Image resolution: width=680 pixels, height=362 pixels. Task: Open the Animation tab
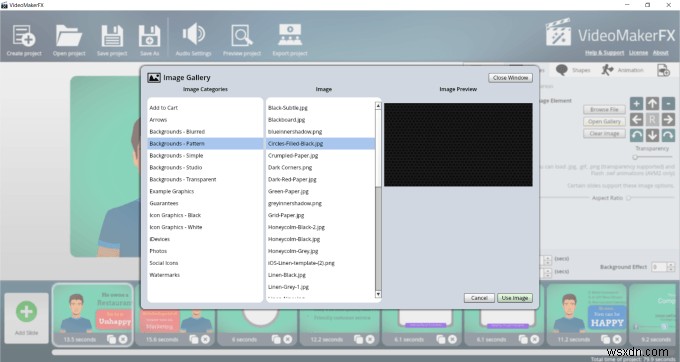point(622,70)
